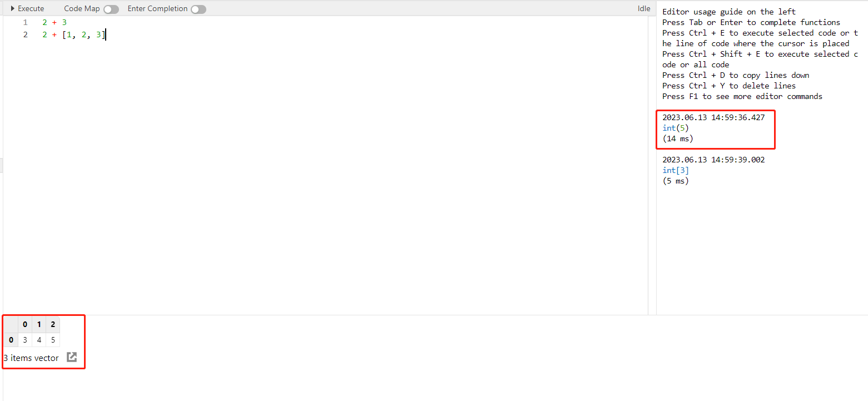Click the Execute play triangle icon
The width and height of the screenshot is (868, 401).
point(13,9)
